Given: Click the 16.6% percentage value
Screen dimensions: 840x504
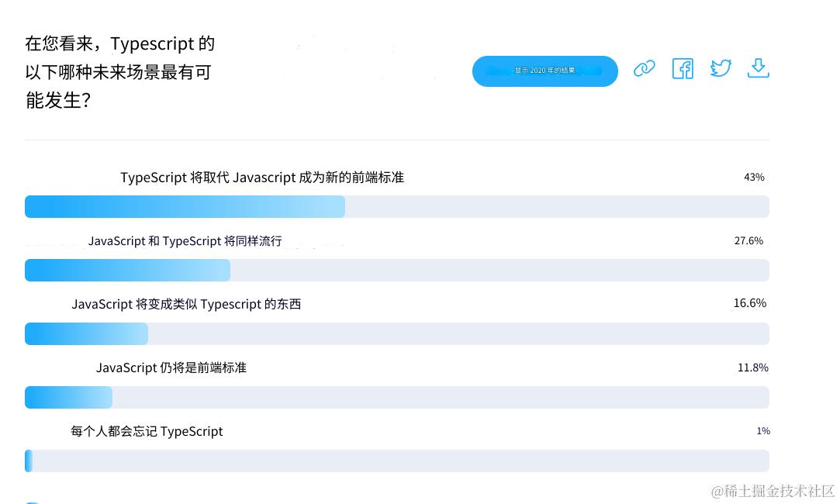Looking at the screenshot, I should (749, 303).
